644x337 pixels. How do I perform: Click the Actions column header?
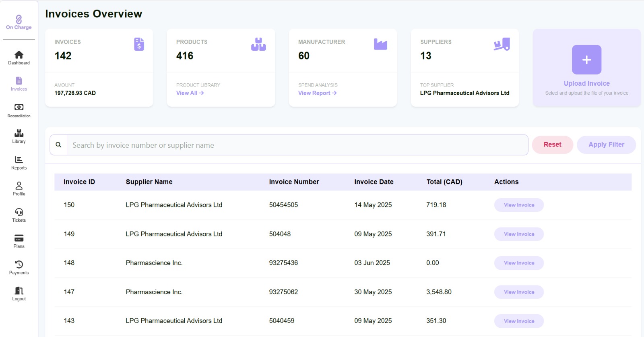click(506, 182)
